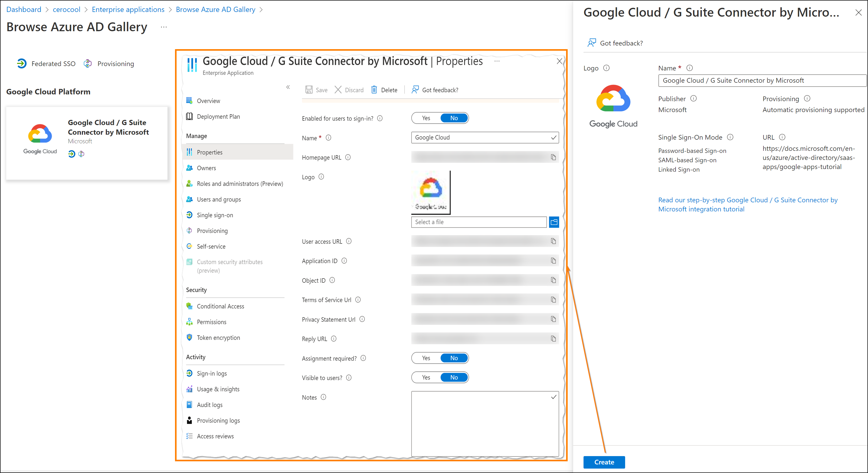This screenshot has width=868, height=473.
Task: Show info tooltip for right-panel Logo
Action: click(x=606, y=68)
